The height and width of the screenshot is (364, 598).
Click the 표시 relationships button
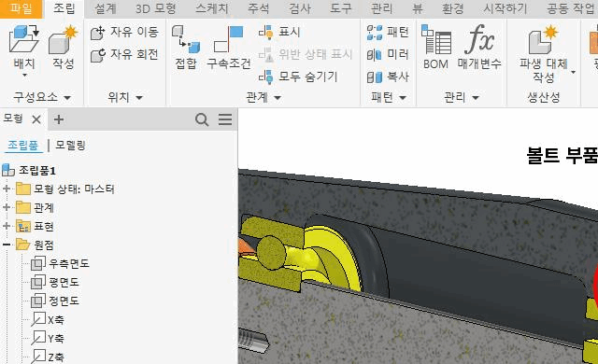point(279,32)
